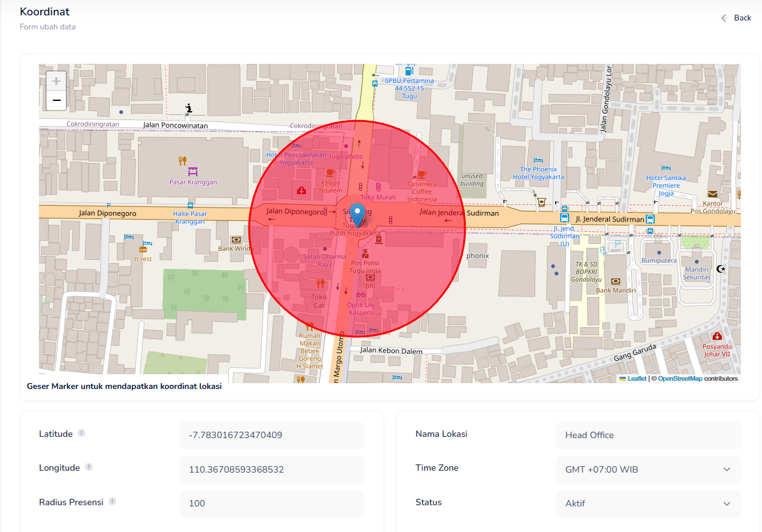Select the Latitude input field

point(271,435)
